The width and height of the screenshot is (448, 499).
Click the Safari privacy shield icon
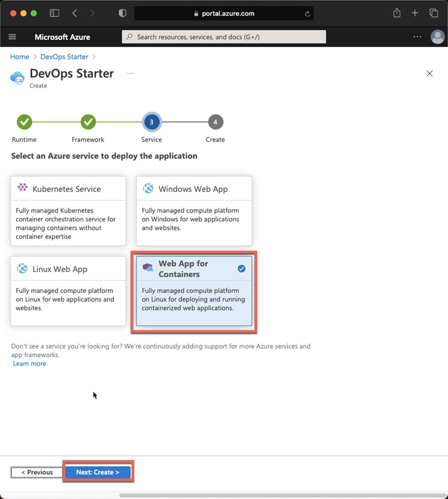tap(122, 13)
